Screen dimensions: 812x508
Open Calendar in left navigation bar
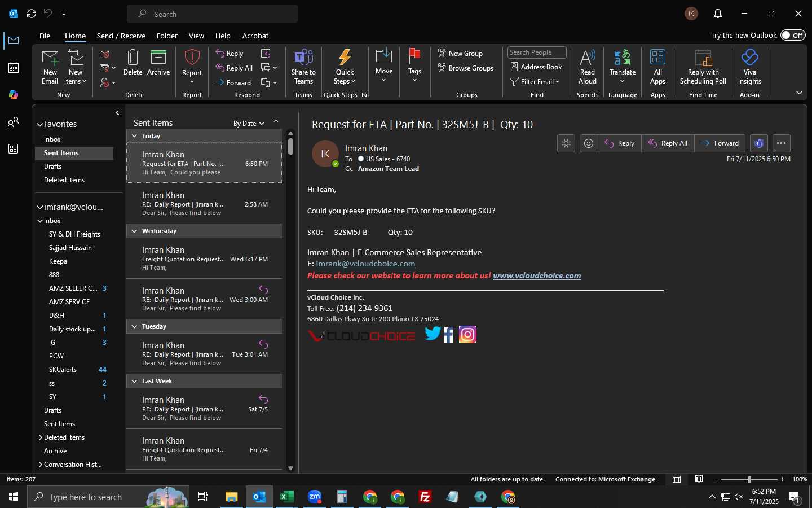(x=14, y=68)
